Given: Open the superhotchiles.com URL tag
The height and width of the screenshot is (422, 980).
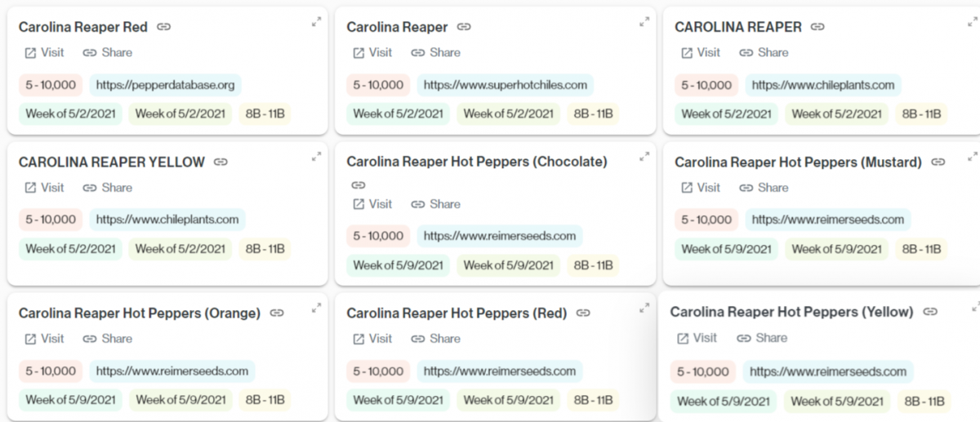Looking at the screenshot, I should (x=505, y=85).
